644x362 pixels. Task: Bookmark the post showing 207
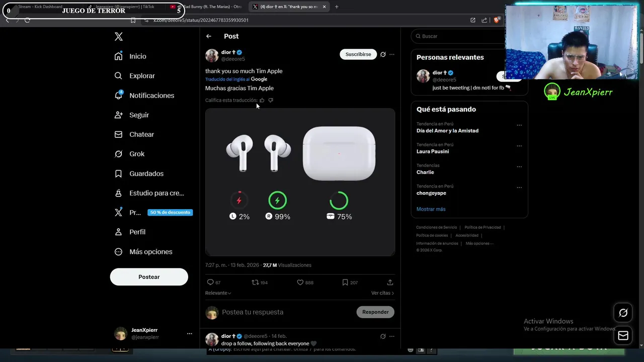pos(345,283)
